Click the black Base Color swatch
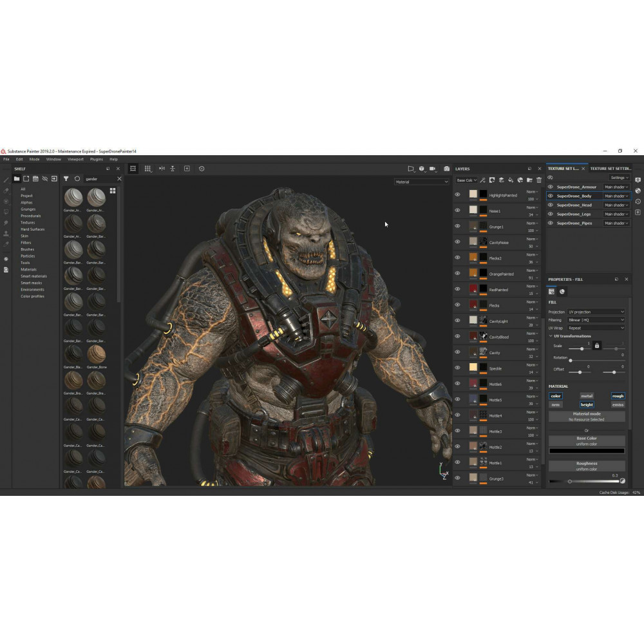This screenshot has width=644, height=644. click(x=587, y=451)
